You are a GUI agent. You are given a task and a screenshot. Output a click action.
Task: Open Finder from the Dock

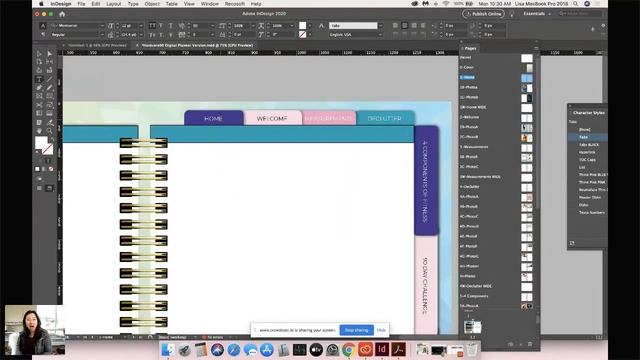tap(168, 349)
